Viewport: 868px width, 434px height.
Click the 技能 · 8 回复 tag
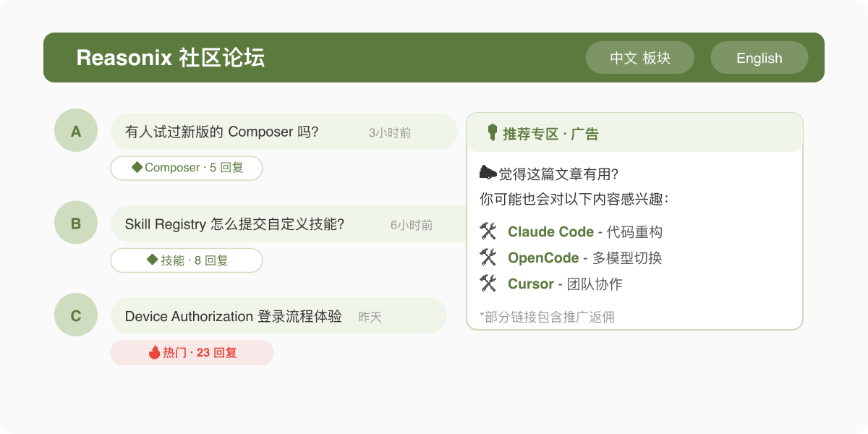[187, 260]
